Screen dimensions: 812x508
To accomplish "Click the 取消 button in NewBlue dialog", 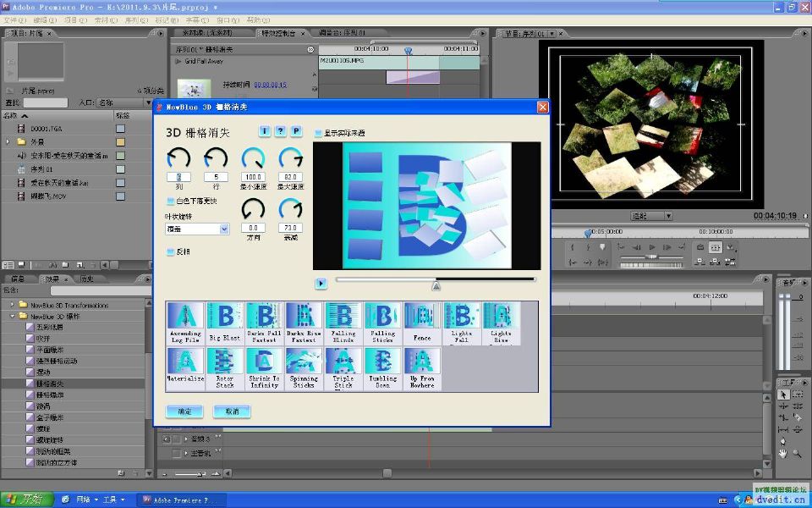I will [x=232, y=411].
